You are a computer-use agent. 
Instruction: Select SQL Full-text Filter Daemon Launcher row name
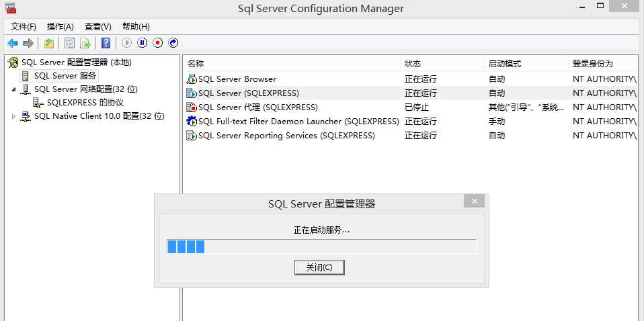tap(298, 122)
